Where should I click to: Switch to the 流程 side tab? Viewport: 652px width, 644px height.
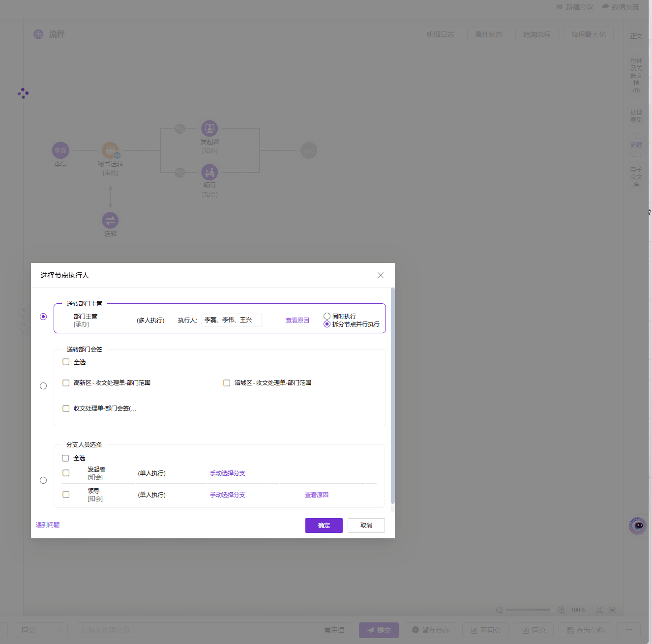click(x=636, y=145)
